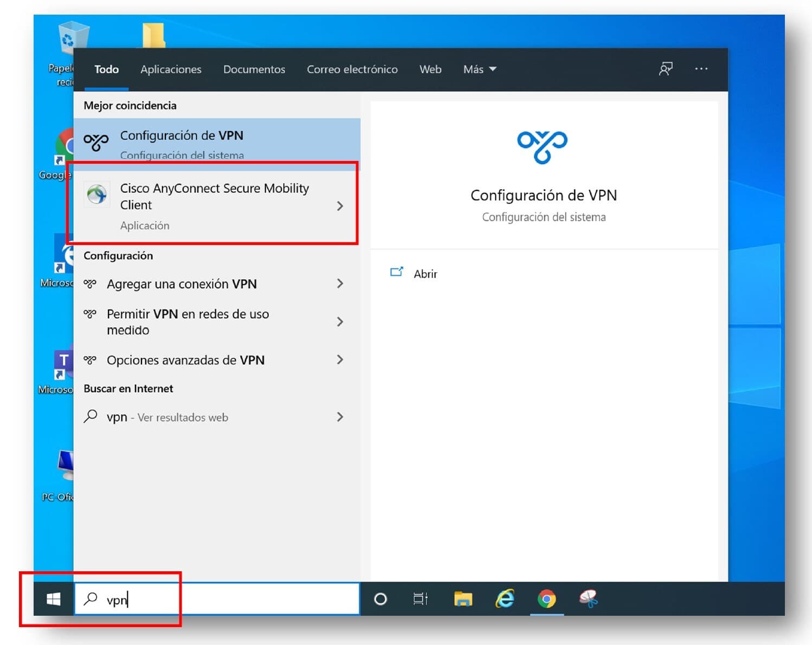Open the three-dot options menu in search
The height and width of the screenshot is (645, 812).
(x=701, y=69)
